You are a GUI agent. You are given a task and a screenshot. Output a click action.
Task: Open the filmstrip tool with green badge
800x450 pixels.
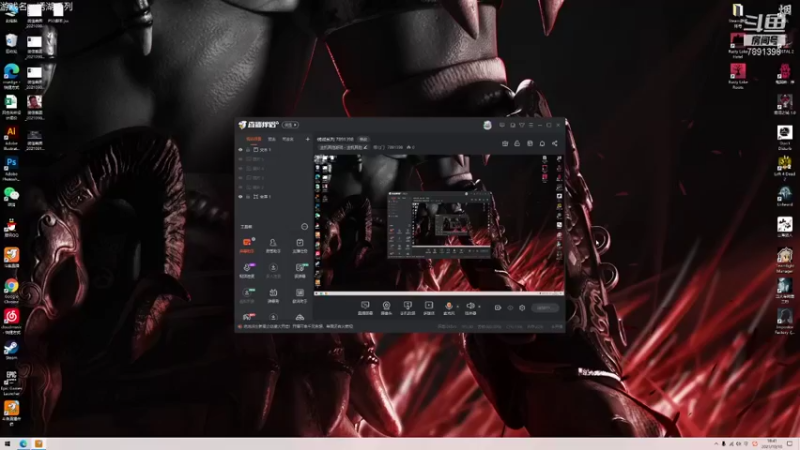coord(299,269)
